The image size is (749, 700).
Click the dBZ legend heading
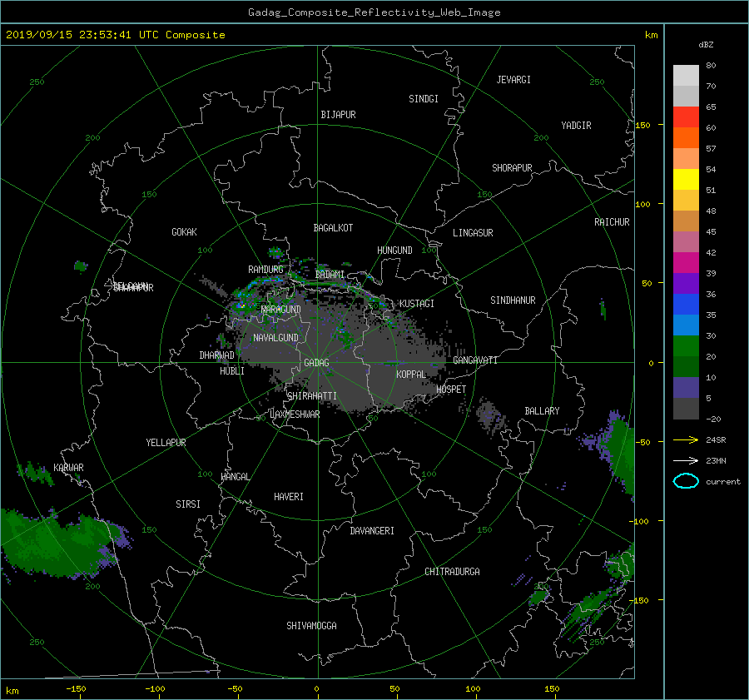(x=706, y=45)
